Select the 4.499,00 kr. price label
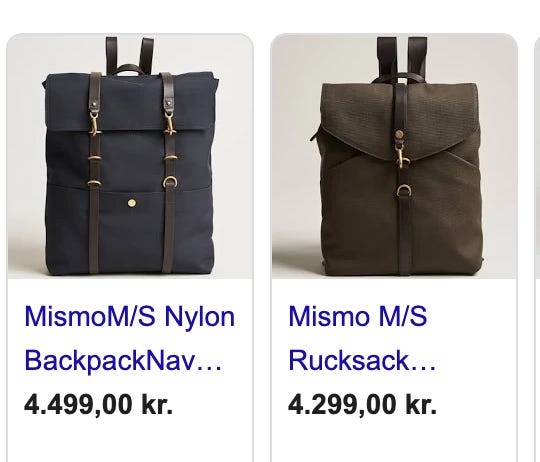This screenshot has height=462, width=540. pos(98,404)
